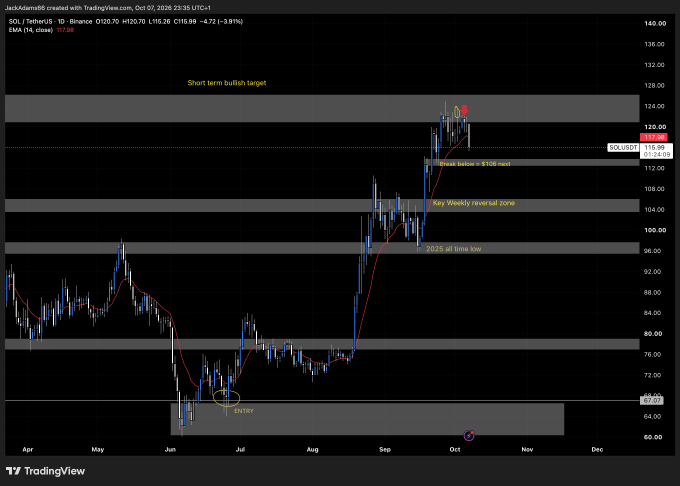Viewport: 680px width, 486px height.
Task: Click the 104.00 price axis label
Action: 654,210
